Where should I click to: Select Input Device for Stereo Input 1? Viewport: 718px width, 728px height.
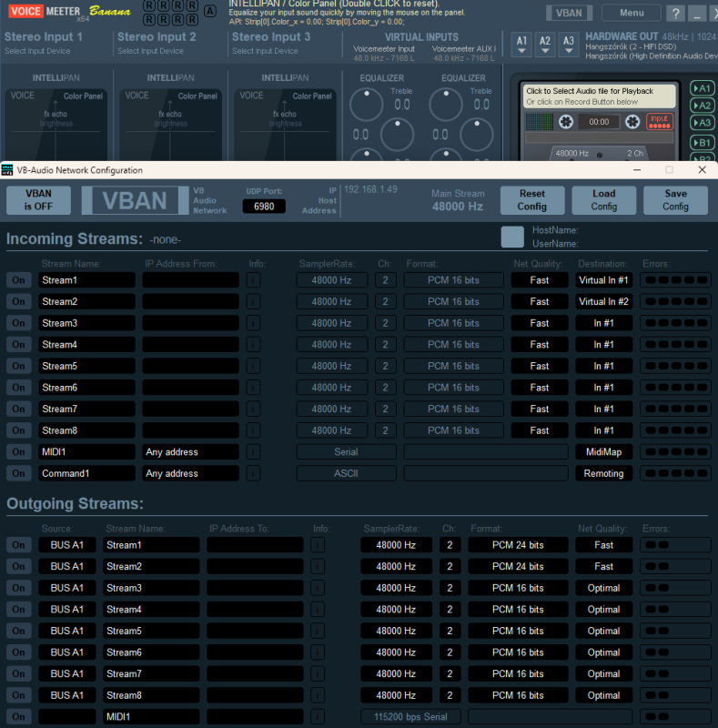37,51
